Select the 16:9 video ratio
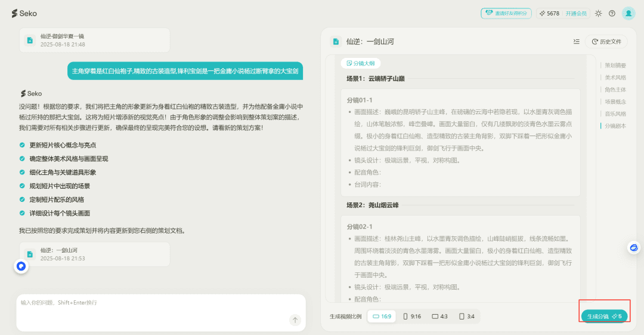 (382, 316)
